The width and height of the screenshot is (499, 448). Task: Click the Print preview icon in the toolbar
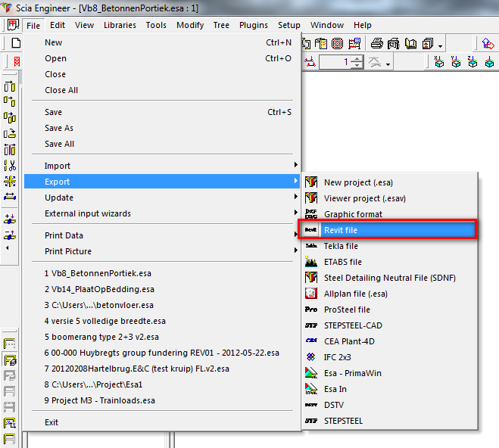[x=393, y=43]
